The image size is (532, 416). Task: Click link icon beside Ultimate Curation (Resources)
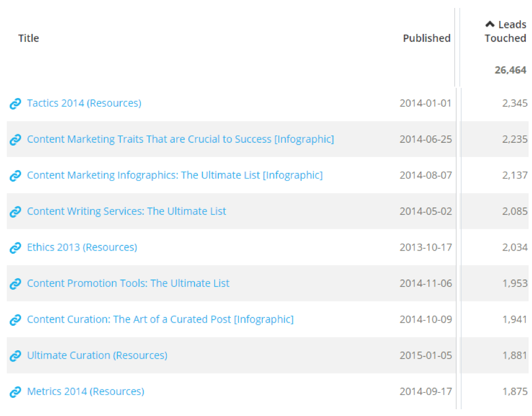[x=15, y=356]
